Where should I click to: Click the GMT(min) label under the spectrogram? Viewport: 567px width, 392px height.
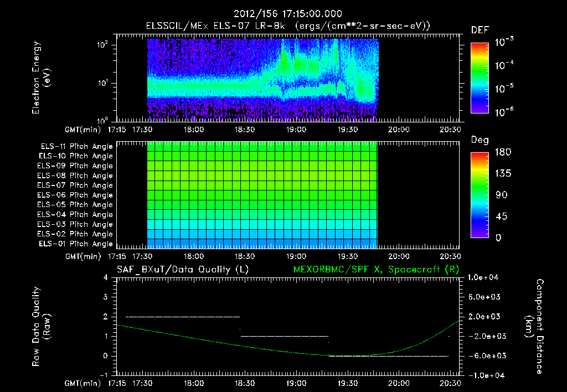83,130
